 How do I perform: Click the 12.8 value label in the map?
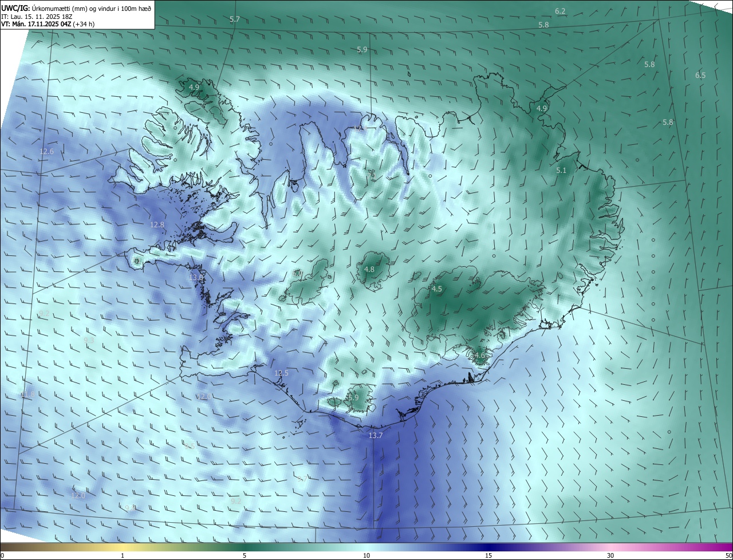[157, 225]
